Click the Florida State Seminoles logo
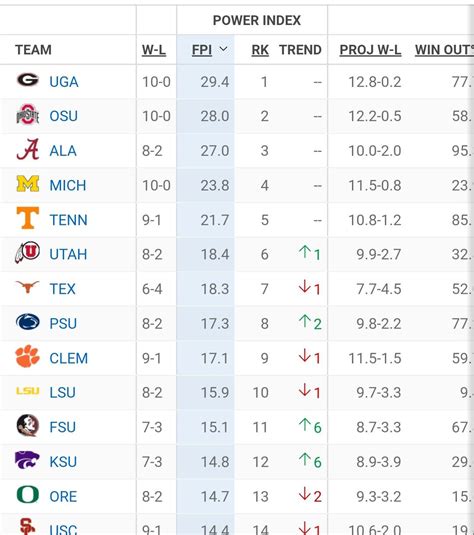474x535 pixels. (x=28, y=425)
